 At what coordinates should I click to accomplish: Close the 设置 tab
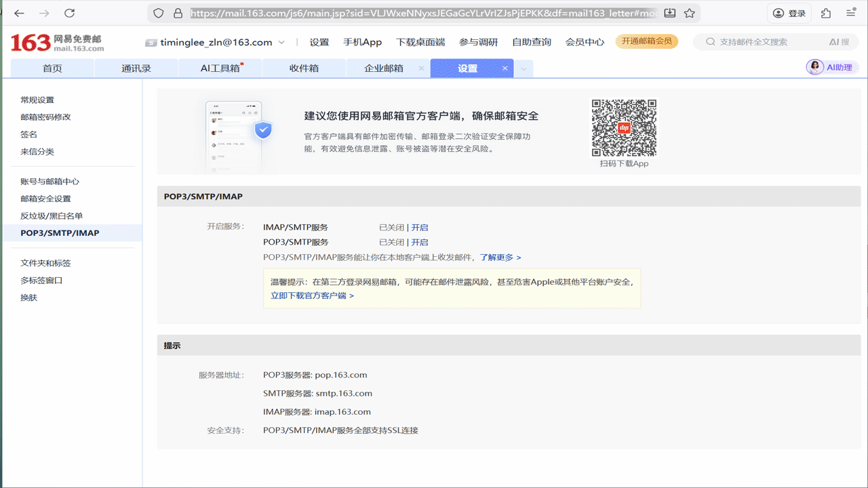[x=505, y=68]
